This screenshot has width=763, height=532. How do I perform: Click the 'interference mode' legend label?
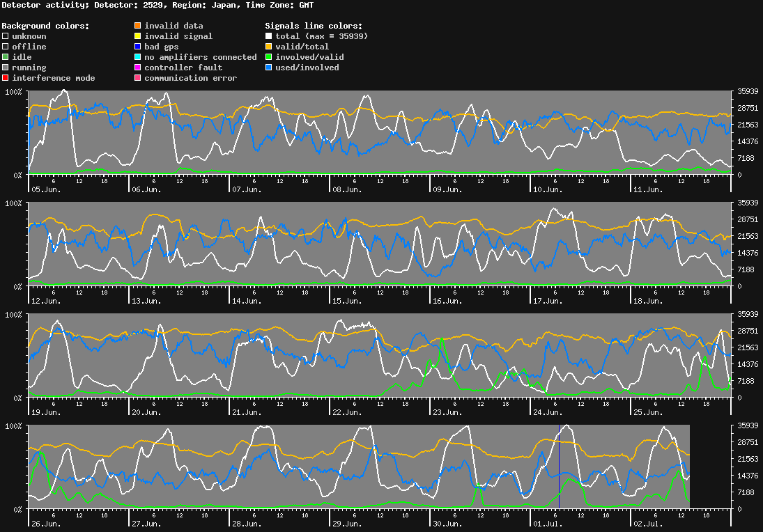[54, 78]
